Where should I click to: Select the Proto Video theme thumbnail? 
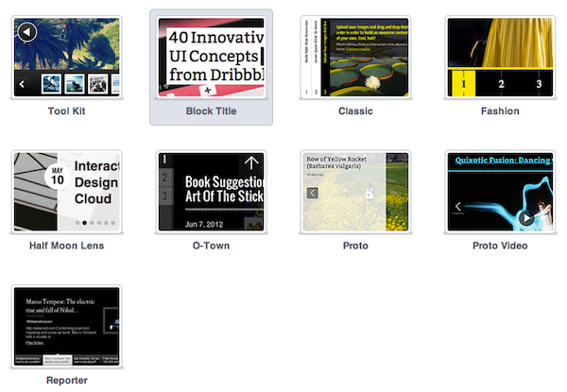500,192
